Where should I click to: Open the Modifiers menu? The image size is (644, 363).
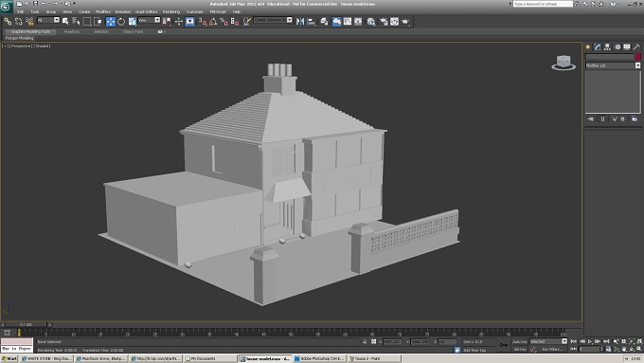(x=102, y=11)
